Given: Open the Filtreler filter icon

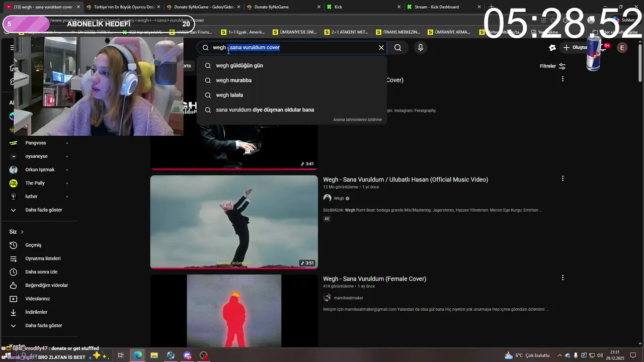Looking at the screenshot, I should tap(562, 66).
